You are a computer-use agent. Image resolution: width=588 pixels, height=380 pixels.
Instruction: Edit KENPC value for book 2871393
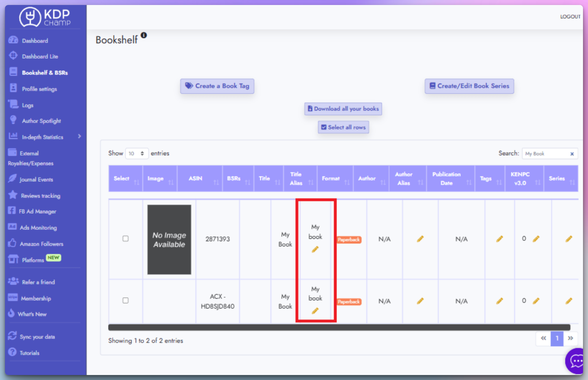click(536, 239)
